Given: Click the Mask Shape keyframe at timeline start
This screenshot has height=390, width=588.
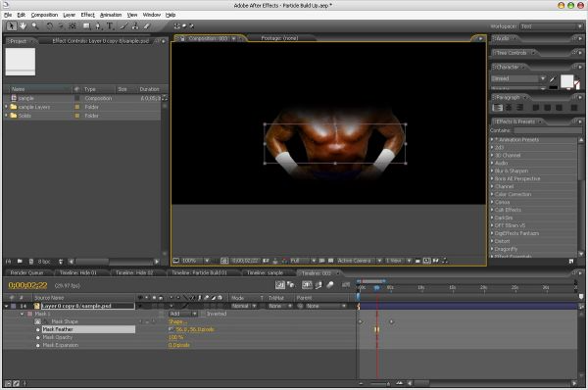Looking at the screenshot, I should (x=361, y=321).
